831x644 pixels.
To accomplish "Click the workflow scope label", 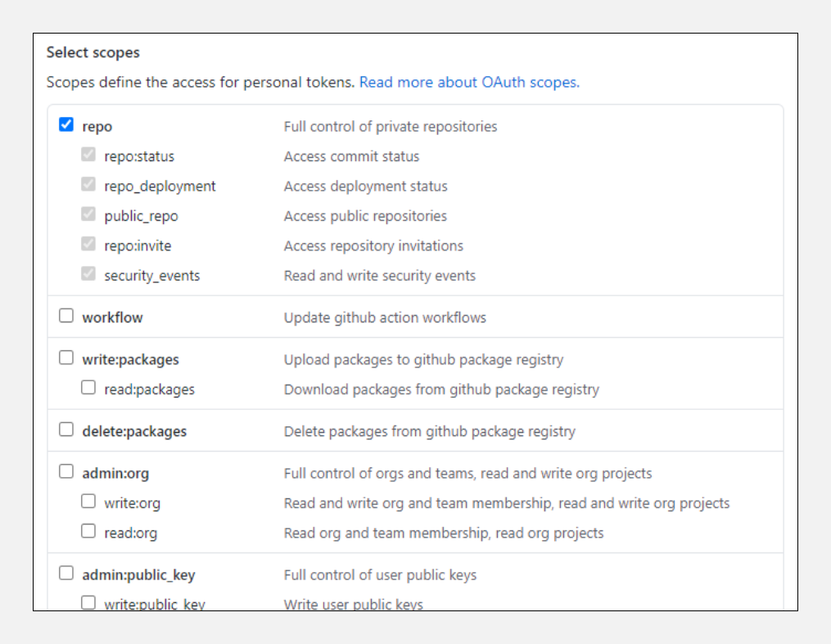I will point(112,317).
